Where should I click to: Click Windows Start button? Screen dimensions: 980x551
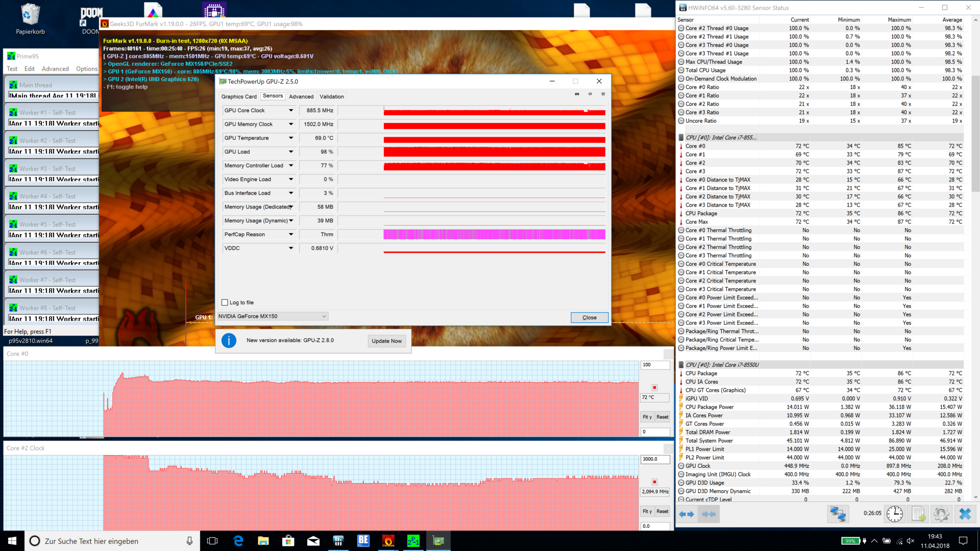pos(12,541)
